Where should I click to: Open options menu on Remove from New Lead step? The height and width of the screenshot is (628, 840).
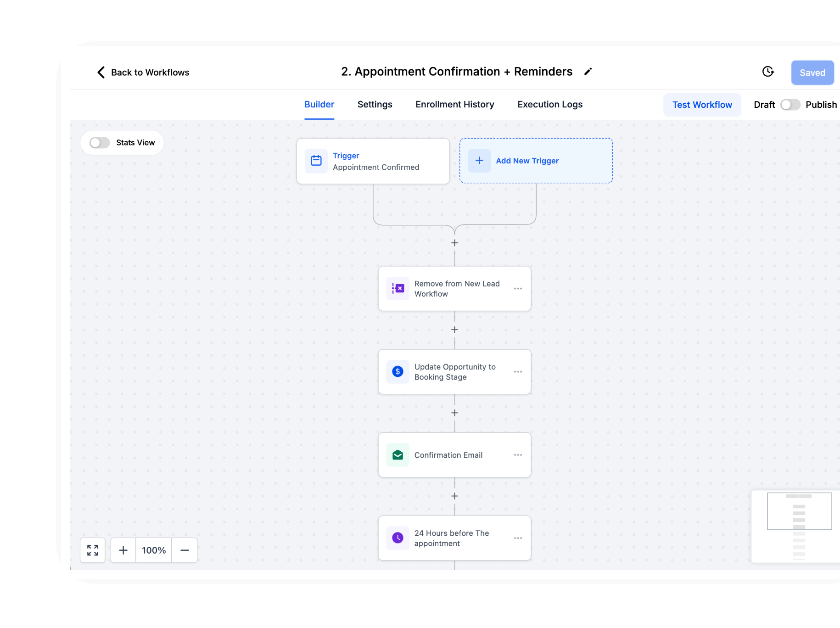(x=518, y=288)
